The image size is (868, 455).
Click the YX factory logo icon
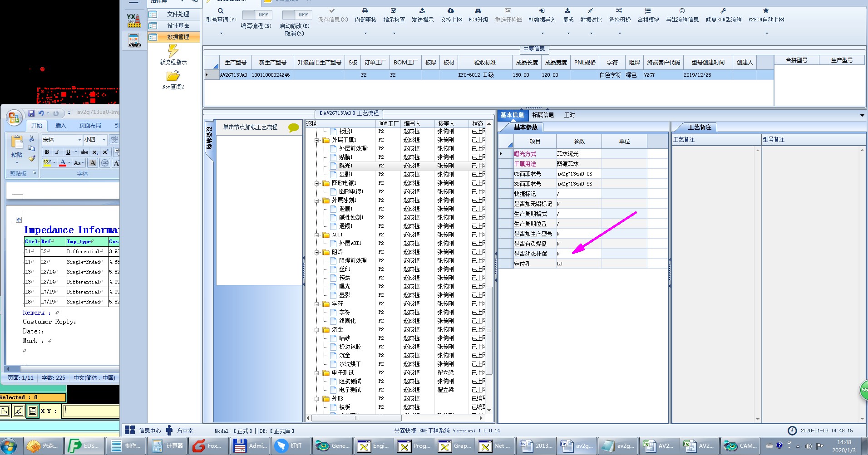133,20
